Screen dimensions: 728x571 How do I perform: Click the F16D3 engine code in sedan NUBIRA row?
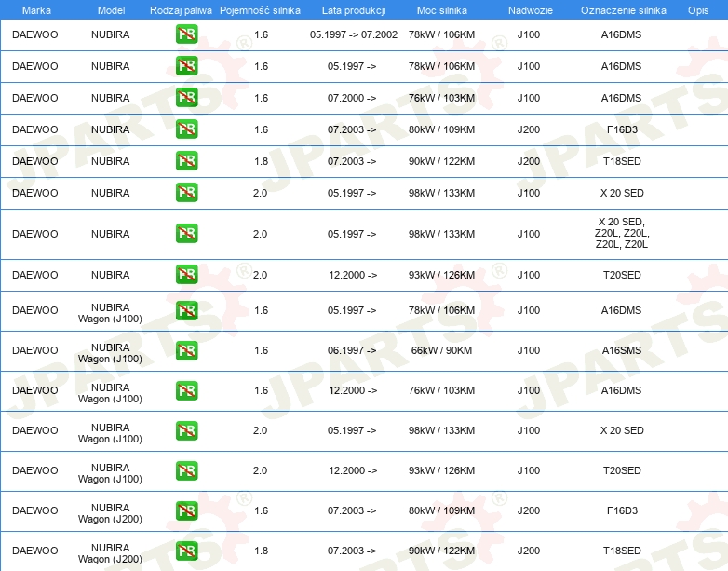[x=622, y=129]
